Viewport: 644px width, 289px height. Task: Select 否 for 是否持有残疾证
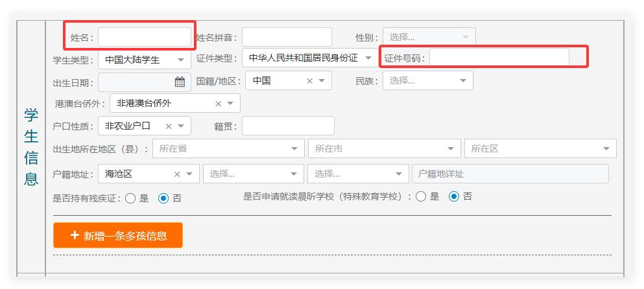coord(163,199)
